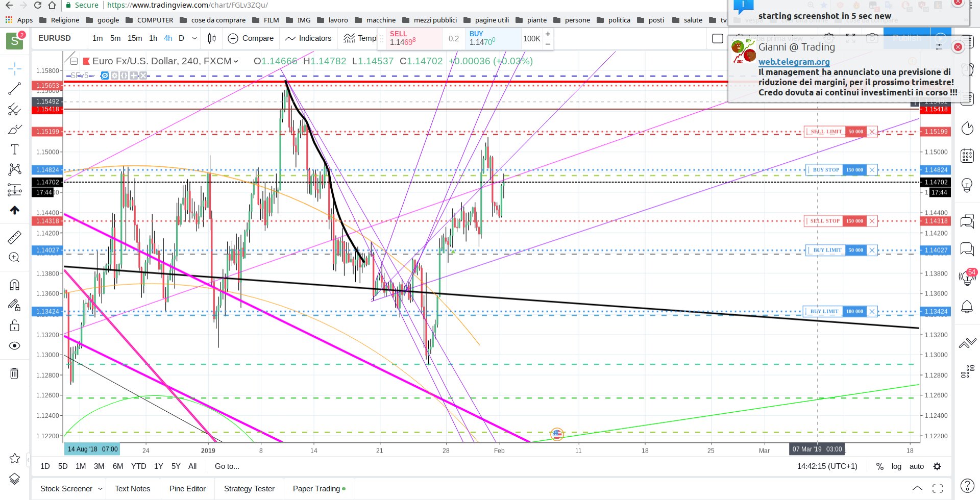Select the 1m timeframe

[x=97, y=38]
